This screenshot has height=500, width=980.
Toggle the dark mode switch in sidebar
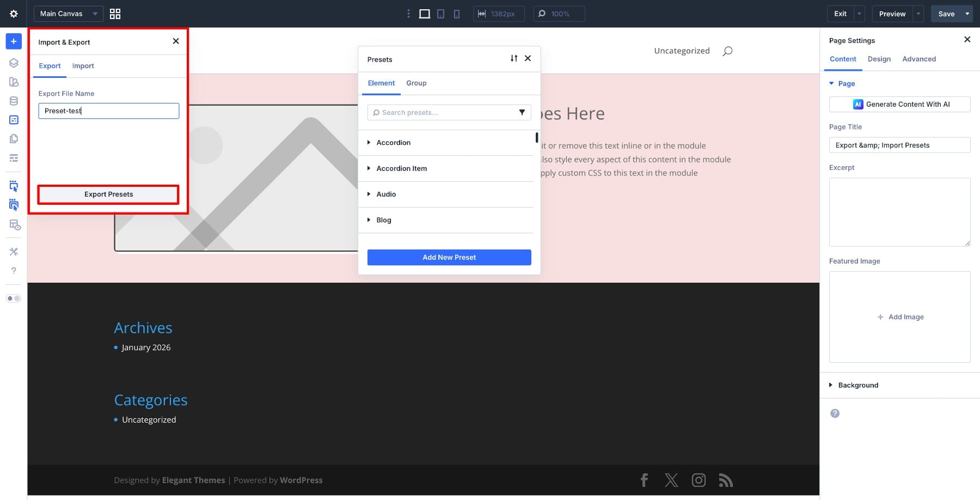tap(14, 298)
